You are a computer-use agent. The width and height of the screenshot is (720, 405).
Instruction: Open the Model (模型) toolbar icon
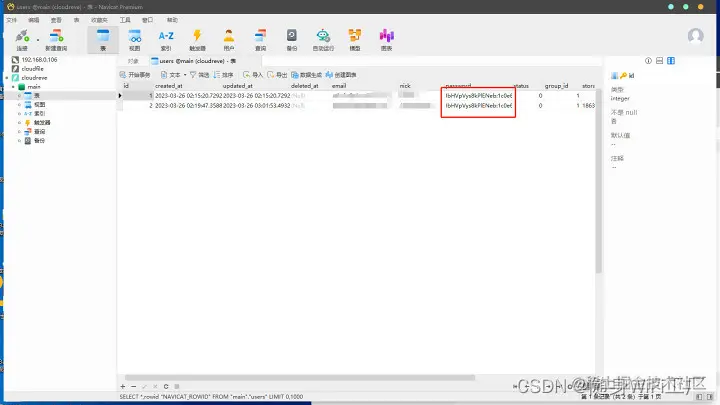[x=354, y=40]
